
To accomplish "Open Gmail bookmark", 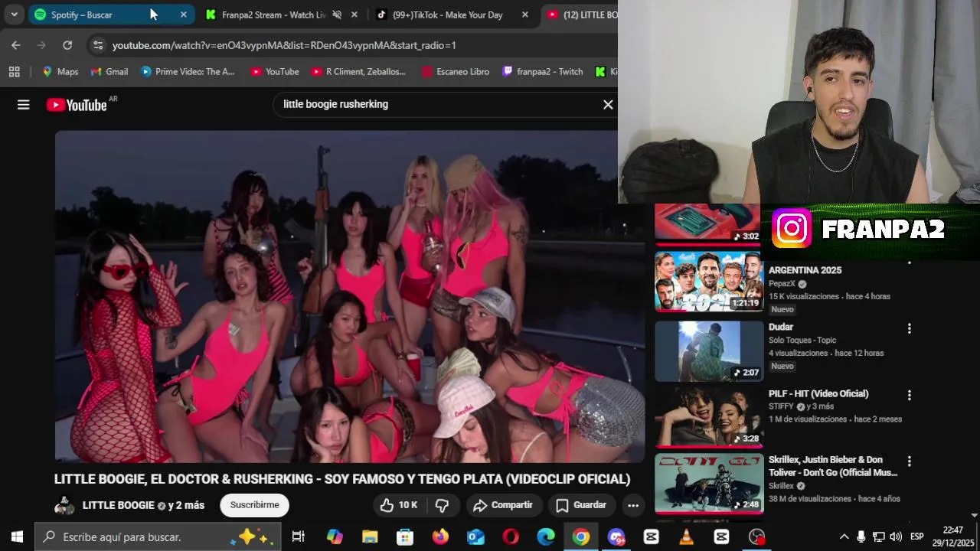I will [x=109, y=71].
